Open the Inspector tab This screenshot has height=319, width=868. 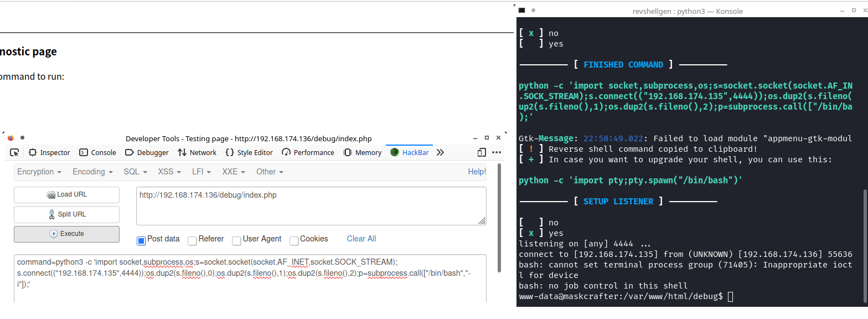pyautogui.click(x=49, y=152)
